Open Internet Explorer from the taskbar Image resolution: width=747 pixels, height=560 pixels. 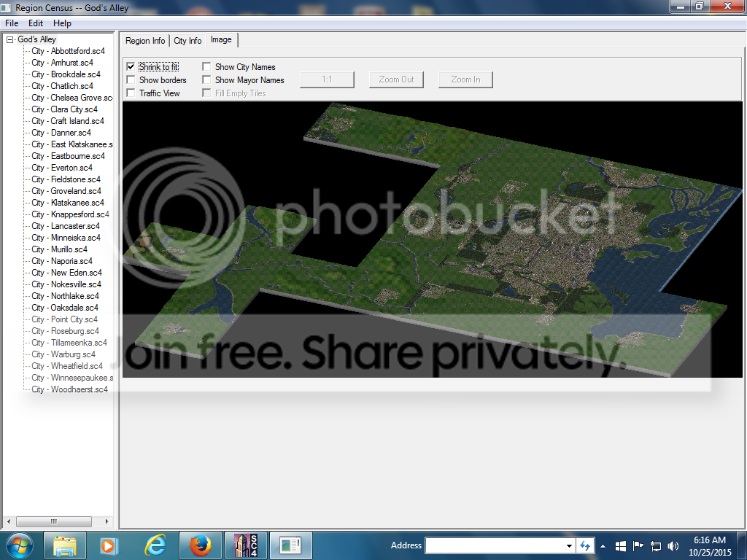click(155, 545)
